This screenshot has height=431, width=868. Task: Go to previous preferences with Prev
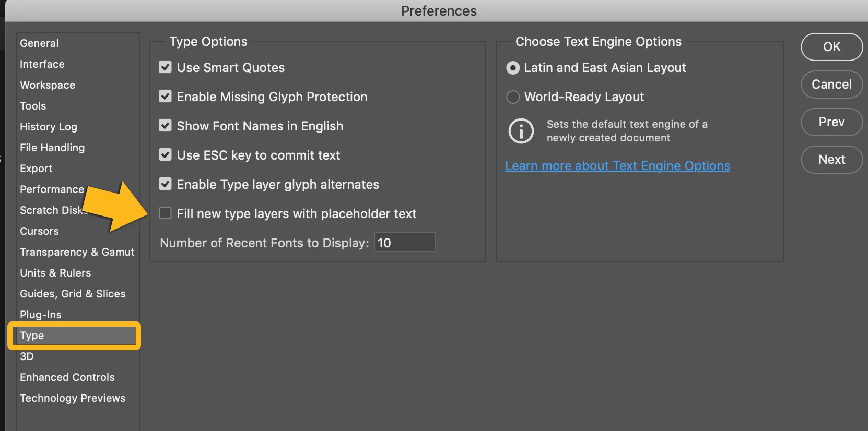coord(831,122)
